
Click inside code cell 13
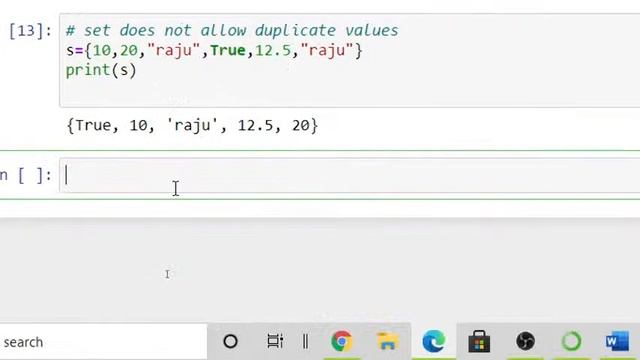350,60
